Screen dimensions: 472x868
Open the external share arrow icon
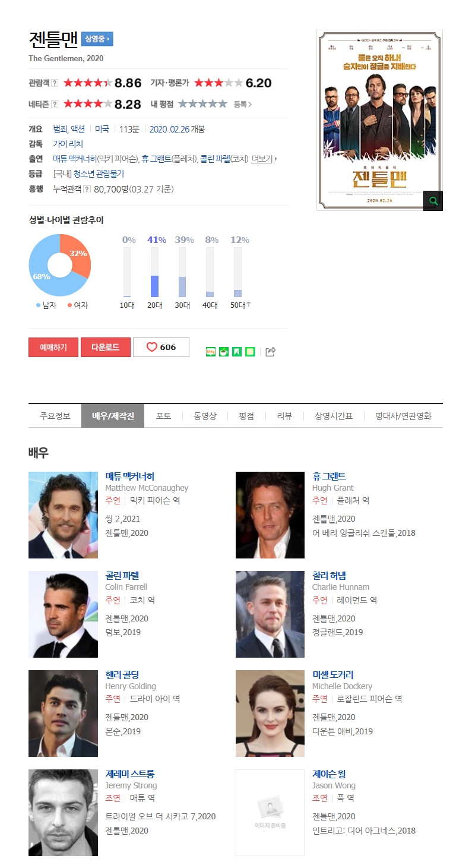[x=270, y=352]
